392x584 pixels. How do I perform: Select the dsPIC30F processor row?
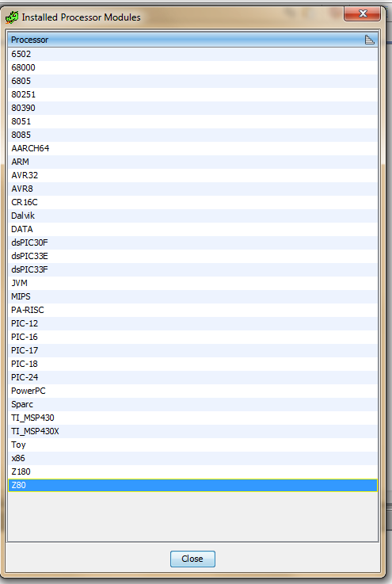click(x=192, y=242)
